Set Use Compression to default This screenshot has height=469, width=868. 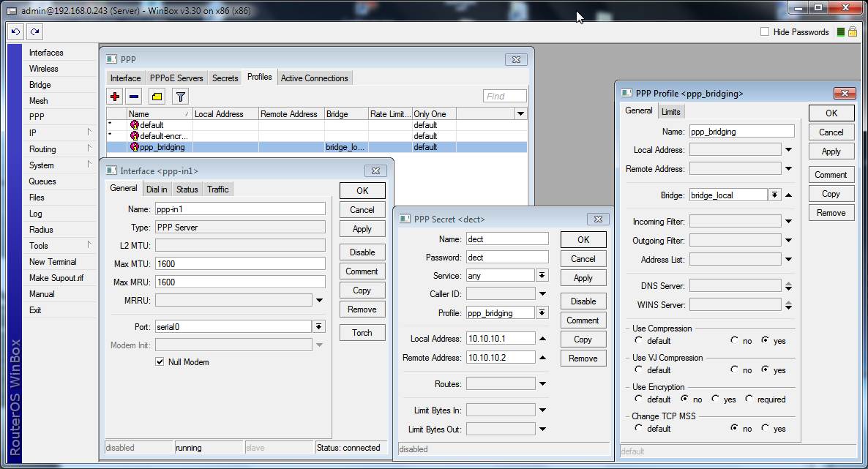pos(639,340)
